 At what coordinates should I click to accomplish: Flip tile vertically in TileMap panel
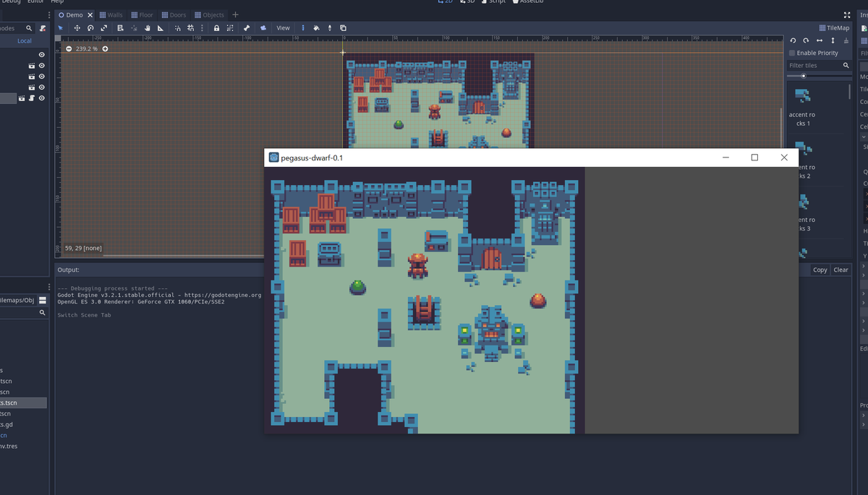[833, 41]
